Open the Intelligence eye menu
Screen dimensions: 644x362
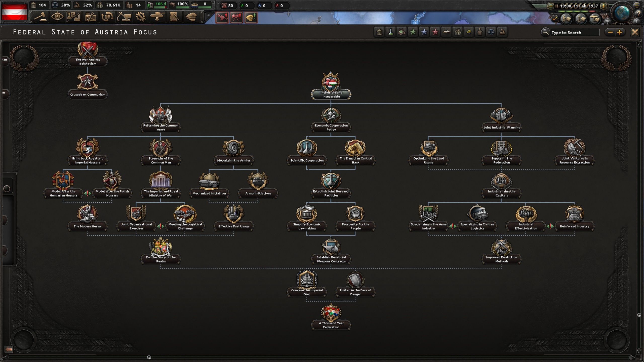(x=57, y=17)
